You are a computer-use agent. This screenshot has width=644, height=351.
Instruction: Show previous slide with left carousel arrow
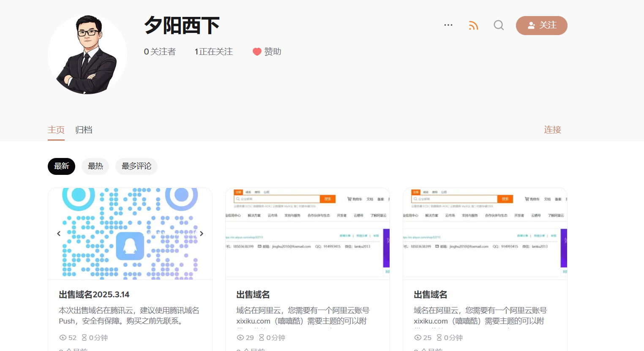click(x=59, y=234)
